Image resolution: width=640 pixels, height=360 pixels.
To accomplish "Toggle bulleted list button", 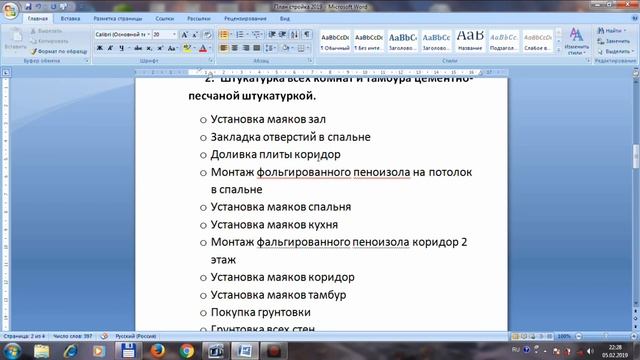I will [x=223, y=35].
